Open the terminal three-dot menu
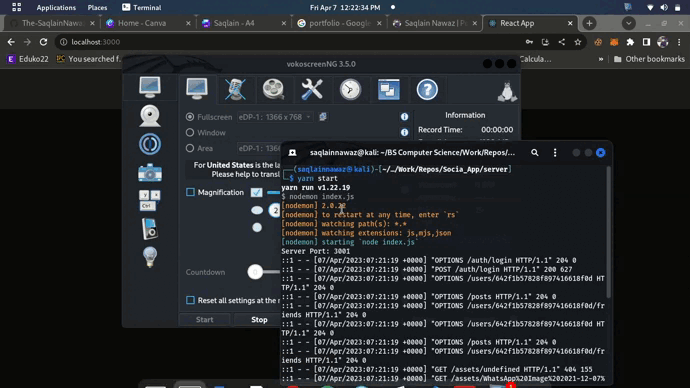 point(555,153)
